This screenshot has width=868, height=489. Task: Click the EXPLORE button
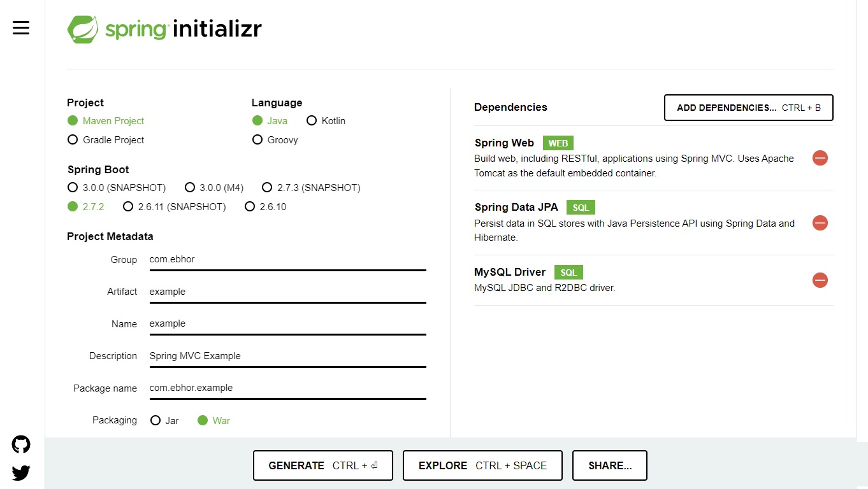(482, 465)
